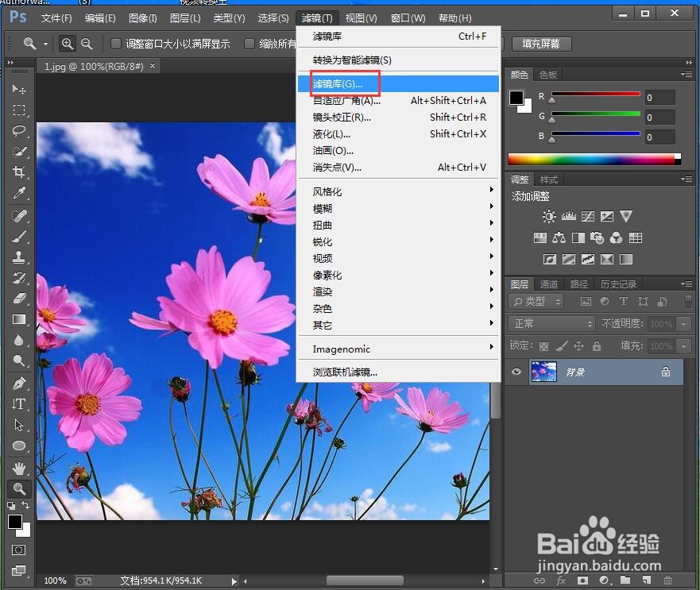
Task: Select the Blur tool
Action: pyautogui.click(x=19, y=340)
